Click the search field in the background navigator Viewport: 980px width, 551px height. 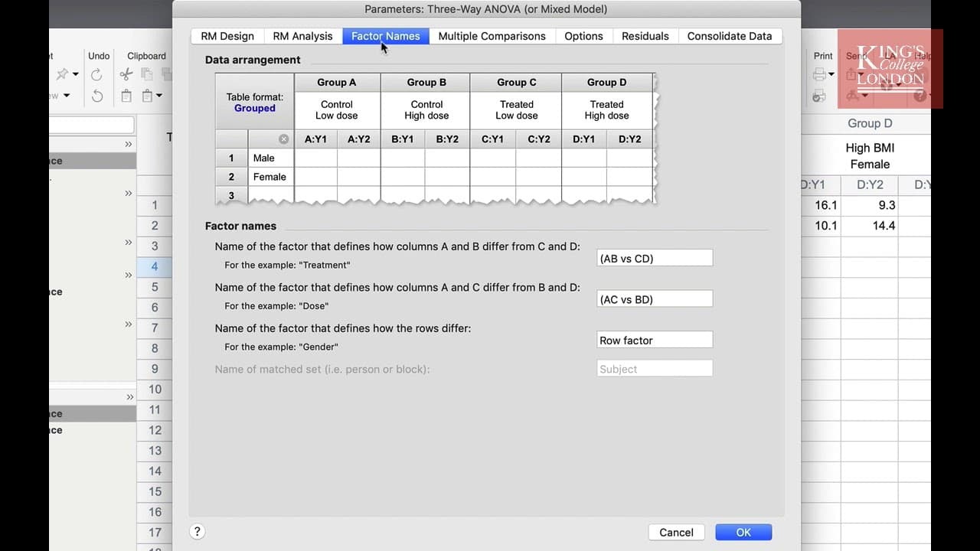(92, 124)
